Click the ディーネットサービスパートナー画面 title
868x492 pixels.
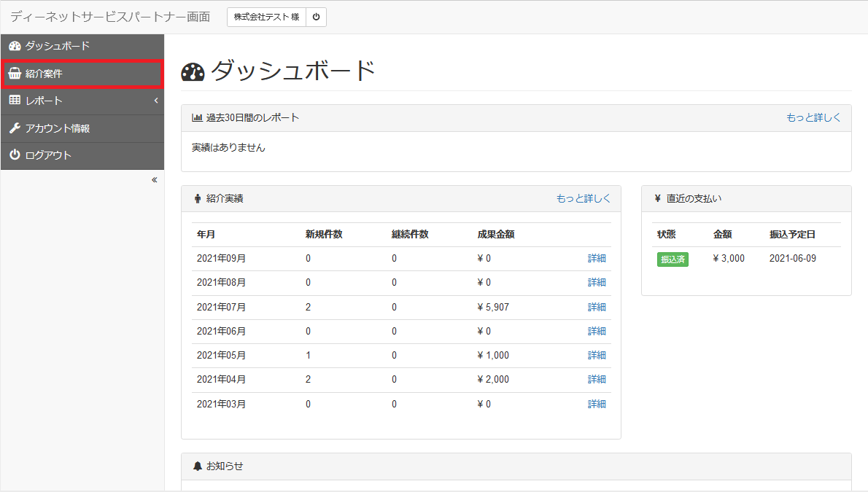click(x=110, y=17)
